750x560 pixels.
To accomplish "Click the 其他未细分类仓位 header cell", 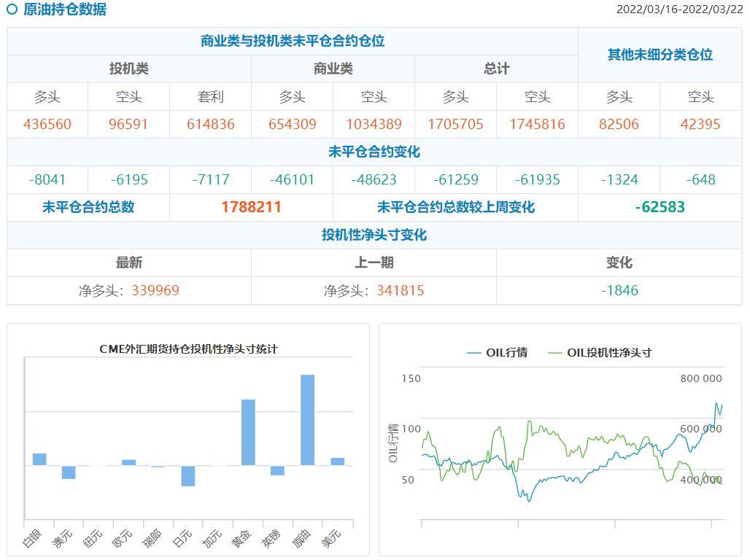I will pos(660,55).
